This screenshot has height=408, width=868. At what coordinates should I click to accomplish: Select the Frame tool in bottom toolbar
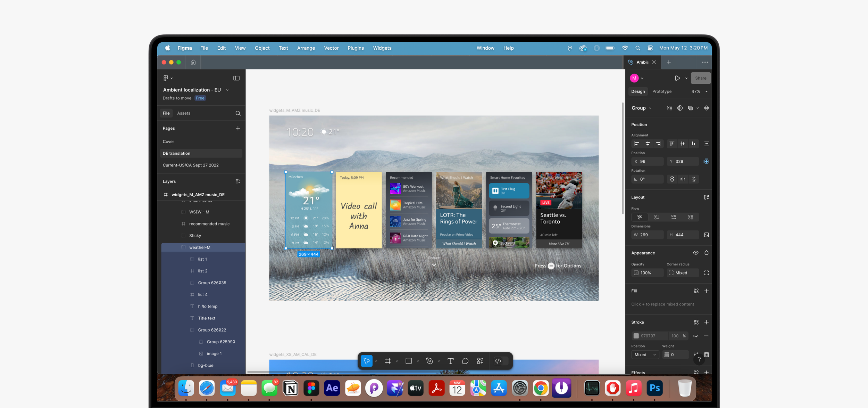coord(387,361)
